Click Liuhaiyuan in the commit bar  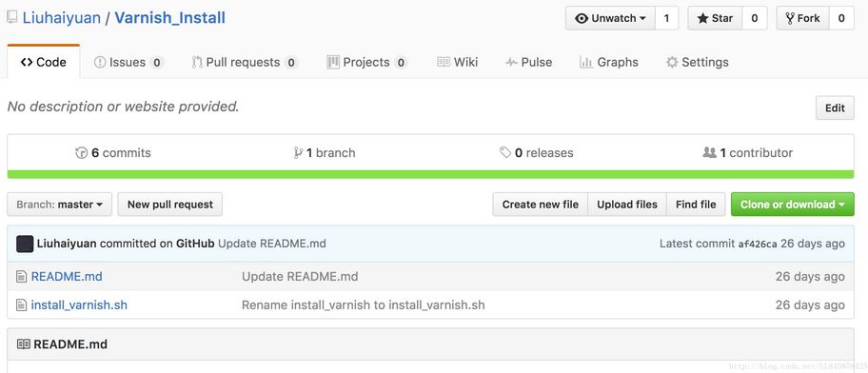[67, 244]
